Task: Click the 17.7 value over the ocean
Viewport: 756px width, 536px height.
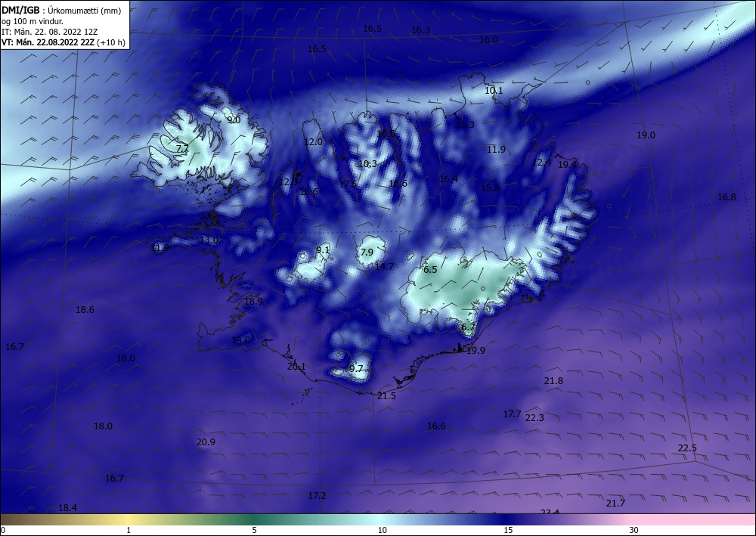Action: pyautogui.click(x=512, y=414)
